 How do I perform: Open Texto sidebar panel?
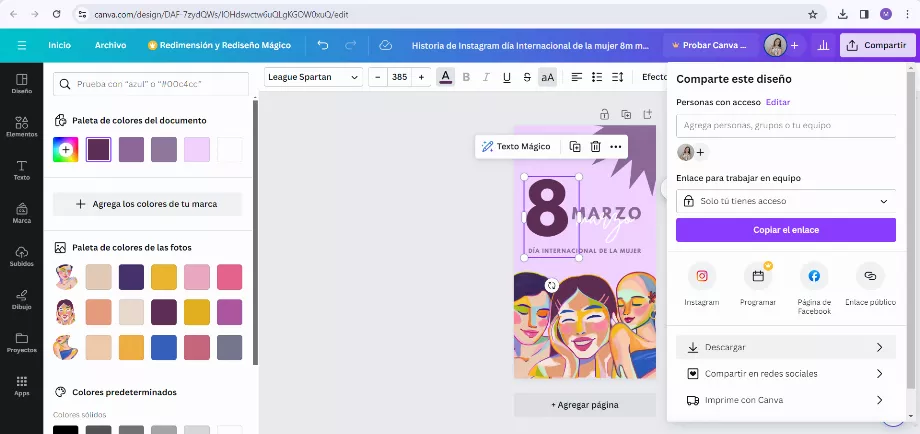(22, 170)
